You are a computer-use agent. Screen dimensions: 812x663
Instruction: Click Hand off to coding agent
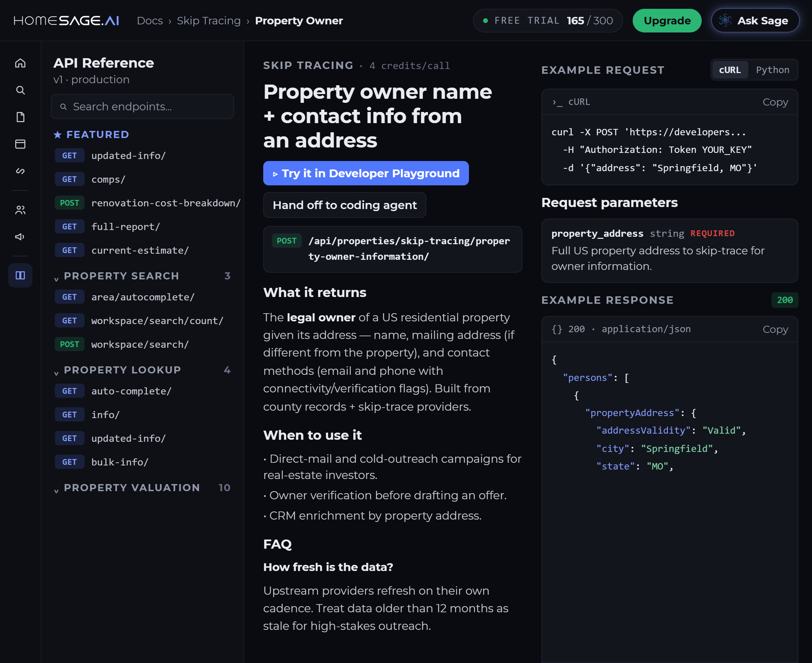click(x=344, y=205)
